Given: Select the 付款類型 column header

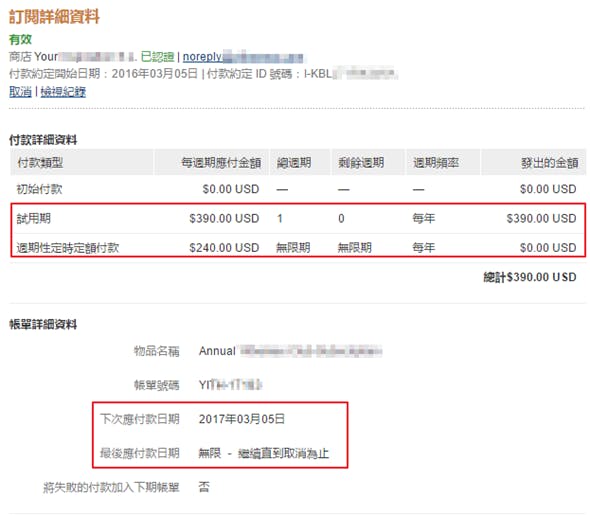Looking at the screenshot, I should (40, 163).
